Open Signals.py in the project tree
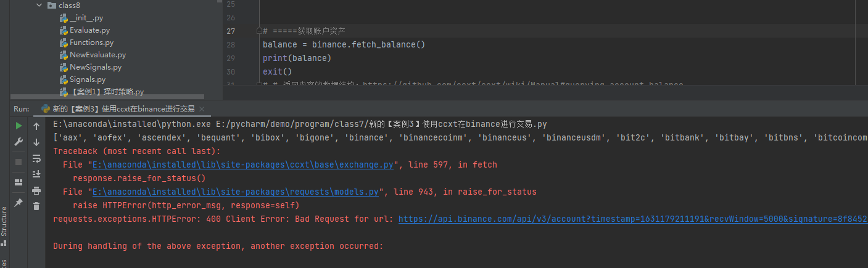The width and height of the screenshot is (868, 268). 87,79
